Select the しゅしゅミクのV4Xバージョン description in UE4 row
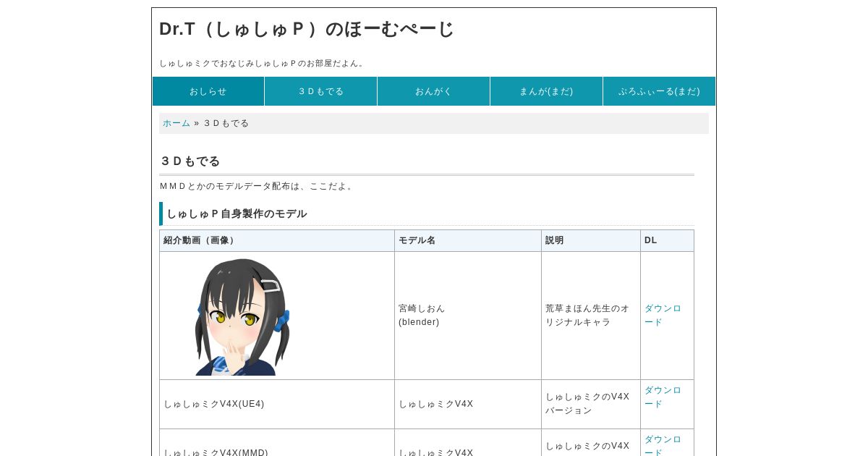 coord(587,403)
